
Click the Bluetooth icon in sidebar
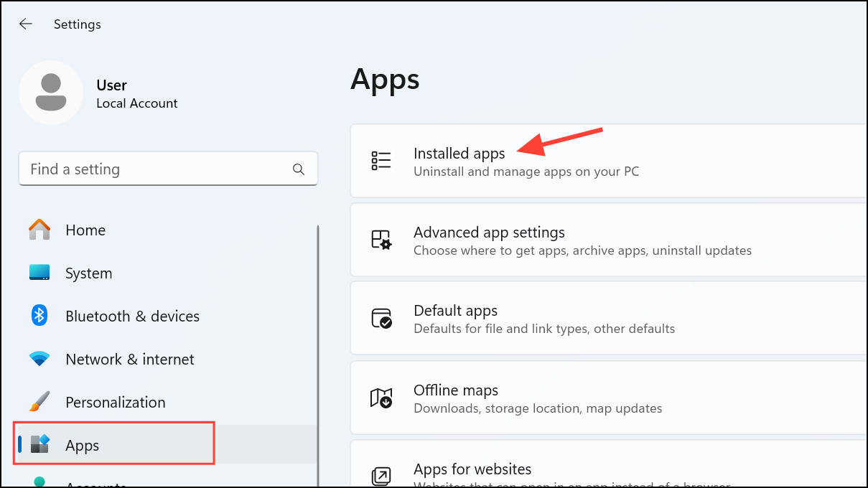tap(39, 316)
